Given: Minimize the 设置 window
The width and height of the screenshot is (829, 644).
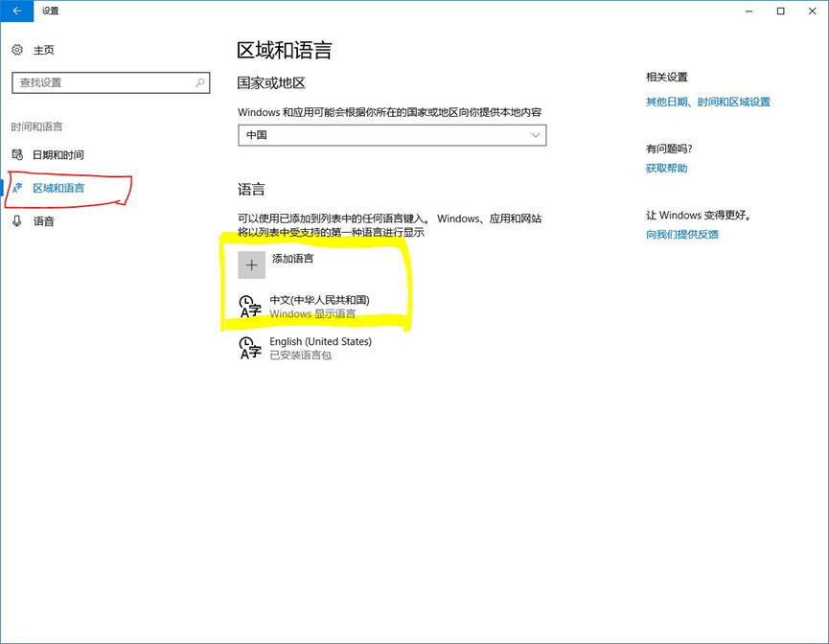Looking at the screenshot, I should pos(748,11).
